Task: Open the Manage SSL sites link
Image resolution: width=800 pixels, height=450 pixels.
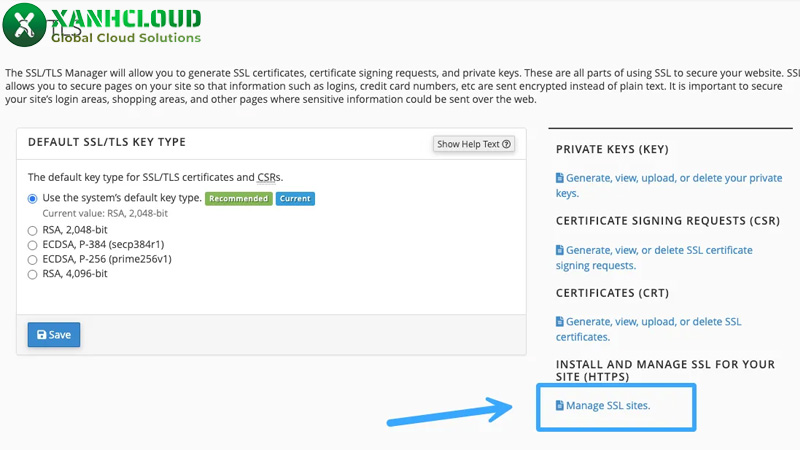Action: tap(614, 405)
